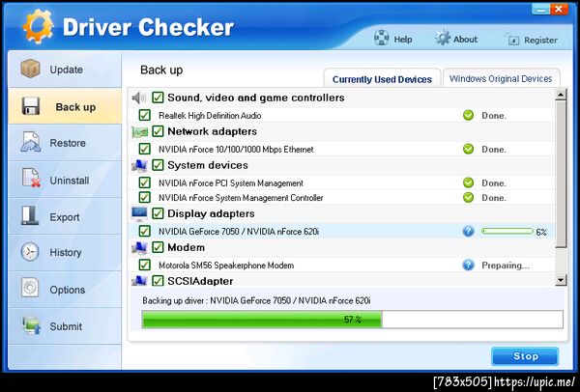This screenshot has height=392, width=580.
Task: Click the device icon beside SCSIAdapter category
Action: (x=139, y=281)
